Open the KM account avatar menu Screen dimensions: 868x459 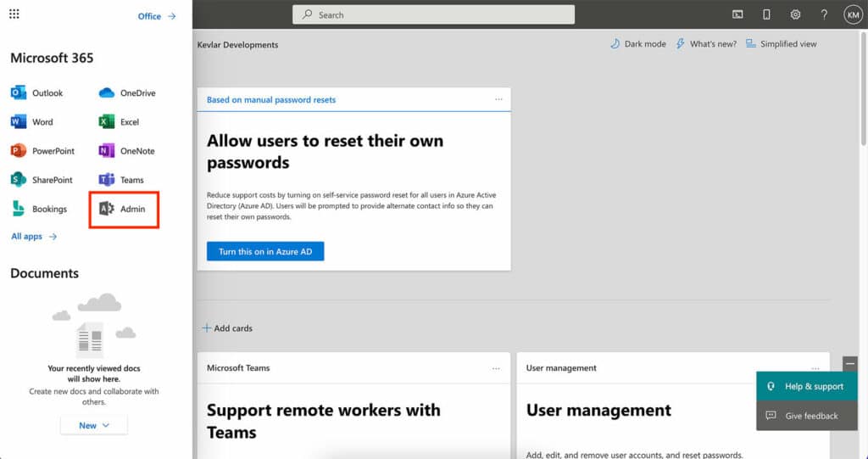pyautogui.click(x=853, y=15)
